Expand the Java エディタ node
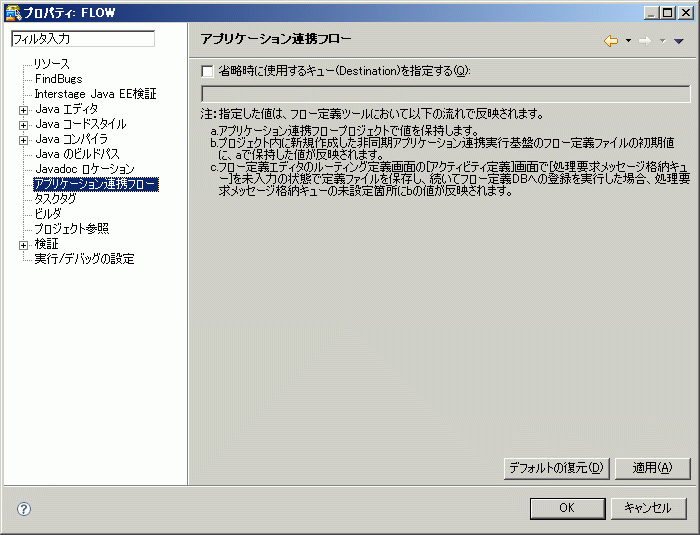The width and height of the screenshot is (700, 535). click(24, 110)
